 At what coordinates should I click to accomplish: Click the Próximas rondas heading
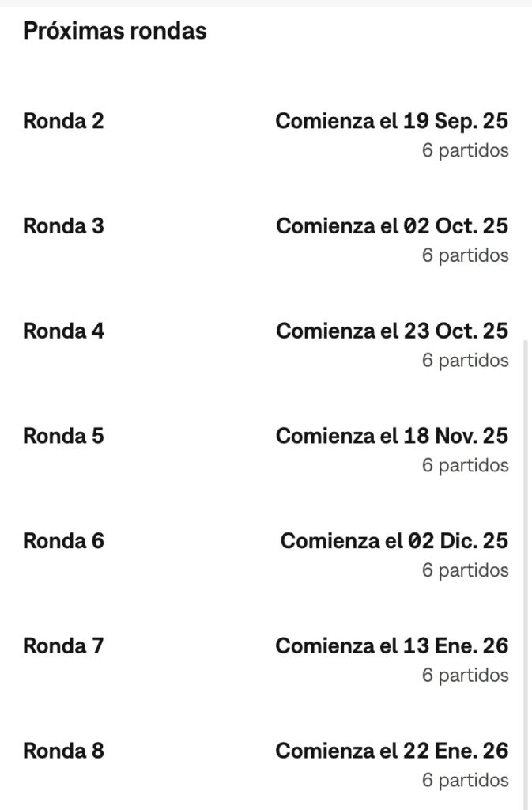click(115, 31)
